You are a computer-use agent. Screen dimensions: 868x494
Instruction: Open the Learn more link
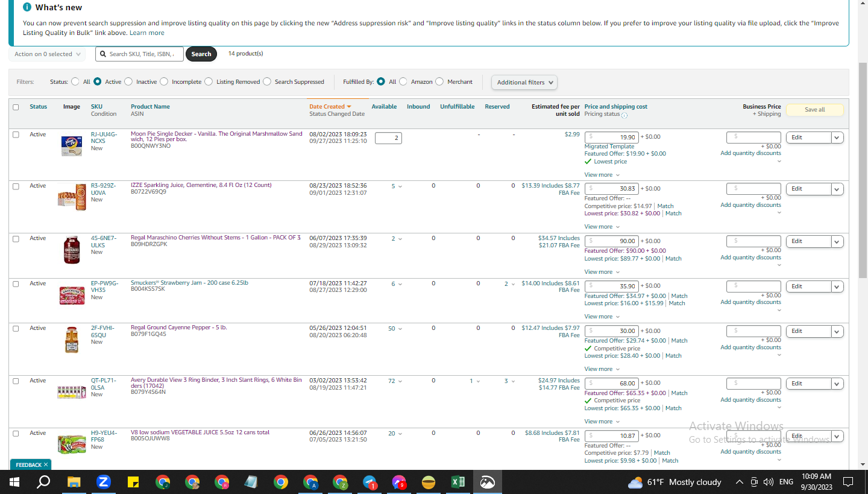[147, 33]
